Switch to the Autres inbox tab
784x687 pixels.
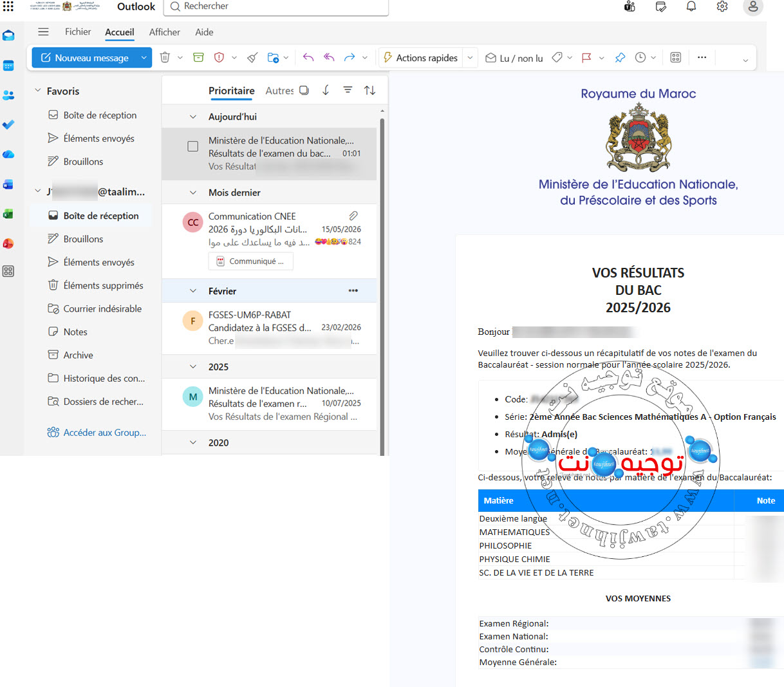279,91
